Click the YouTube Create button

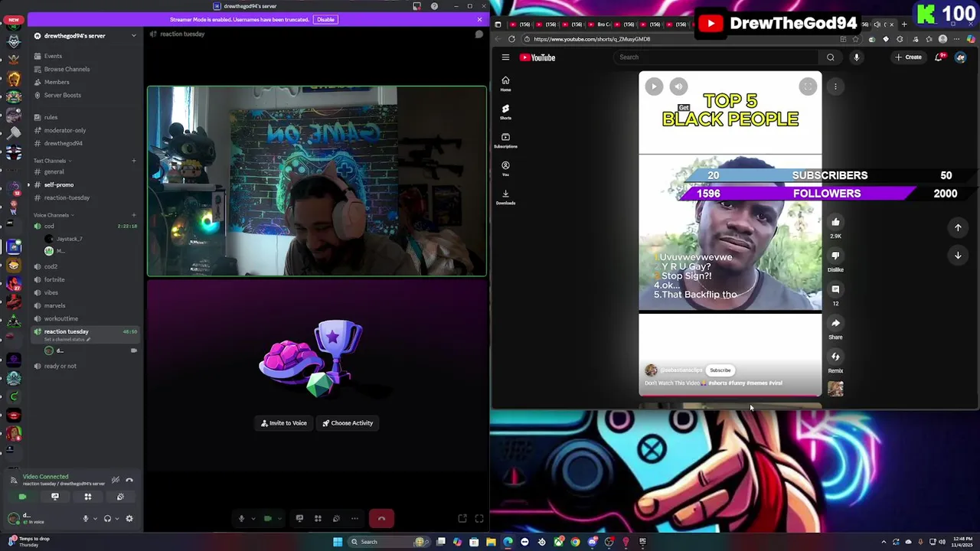pyautogui.click(x=909, y=57)
